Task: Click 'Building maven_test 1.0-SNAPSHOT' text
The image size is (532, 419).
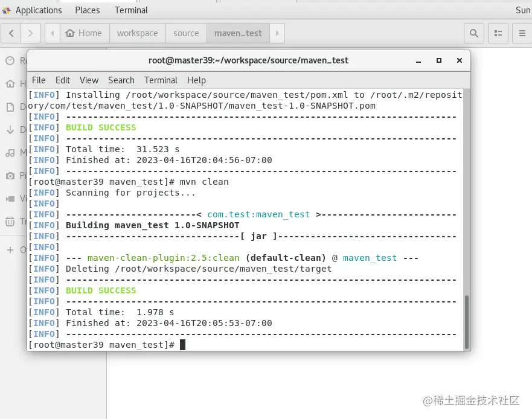Action: tap(152, 225)
